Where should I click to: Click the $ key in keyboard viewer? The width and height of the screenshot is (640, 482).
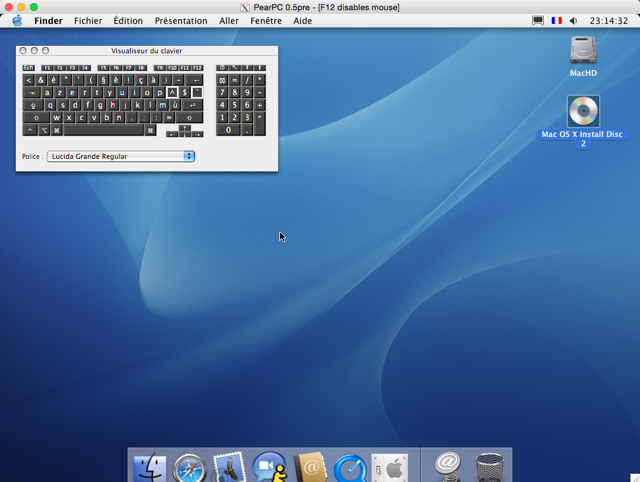tap(185, 92)
